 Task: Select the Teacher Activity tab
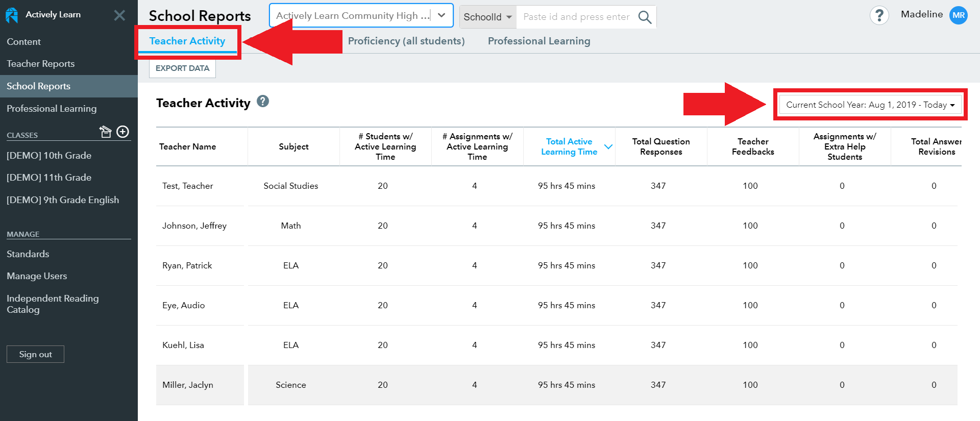click(x=187, y=41)
